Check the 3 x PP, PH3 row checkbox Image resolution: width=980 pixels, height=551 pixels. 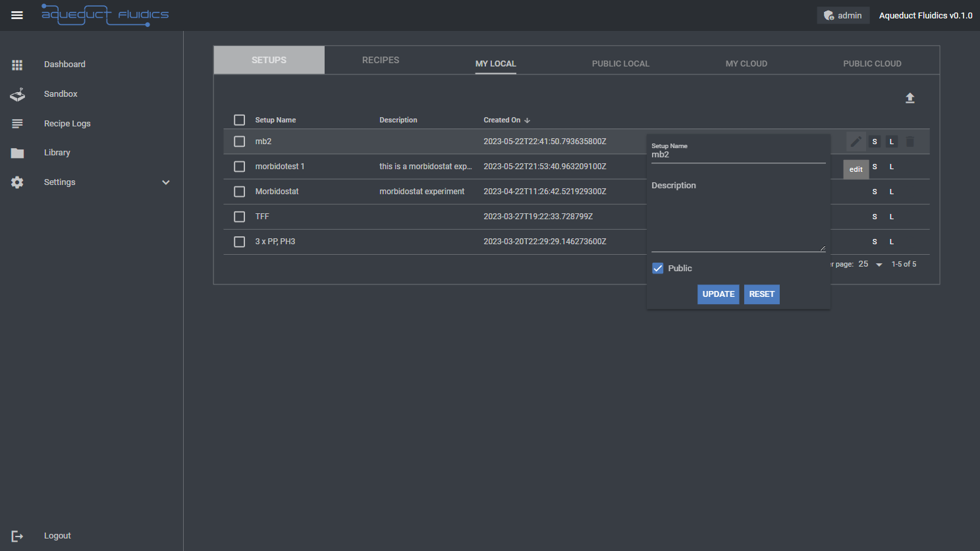[240, 242]
